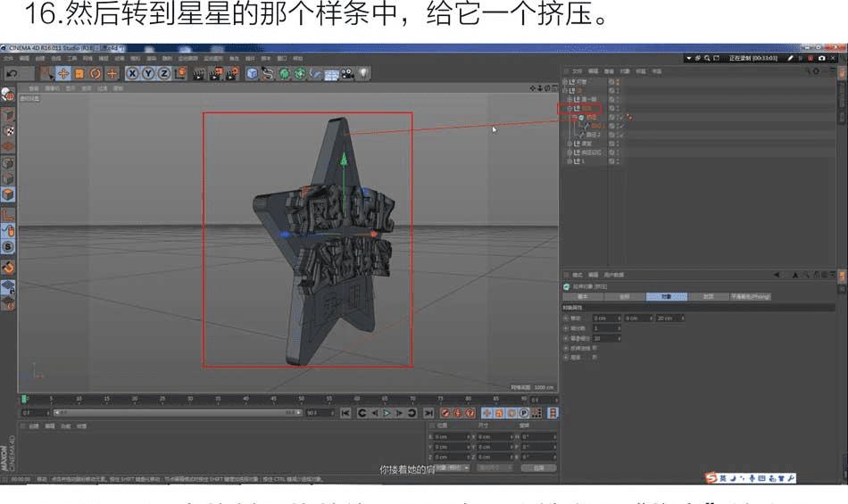Screen dimensions: 848x504
Task: Switch to the Coord attribute tab
Action: tap(625, 296)
